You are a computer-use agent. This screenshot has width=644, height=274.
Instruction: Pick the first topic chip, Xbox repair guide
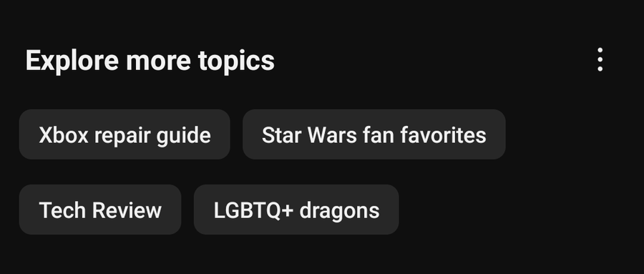click(125, 134)
